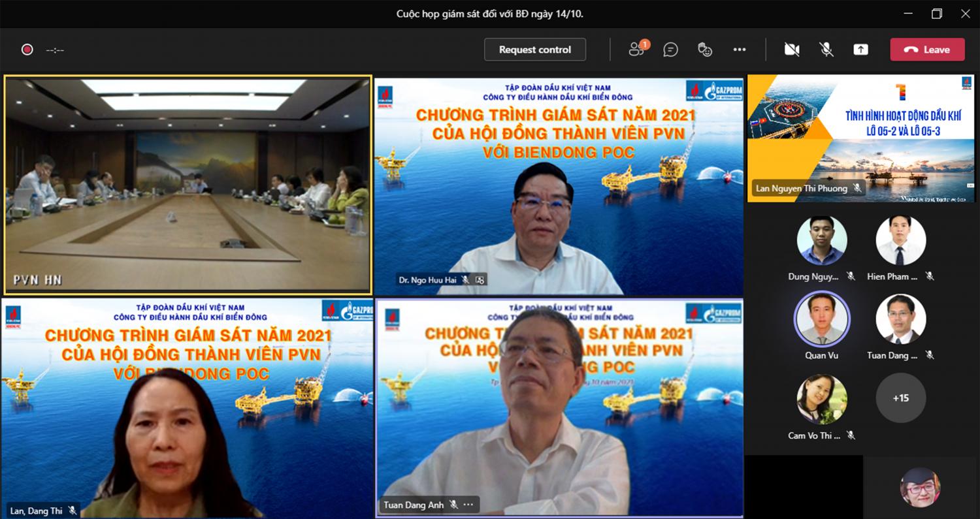Screen dimensions: 980x519
Task: Unmute the microphone in the toolbar
Action: tap(826, 50)
